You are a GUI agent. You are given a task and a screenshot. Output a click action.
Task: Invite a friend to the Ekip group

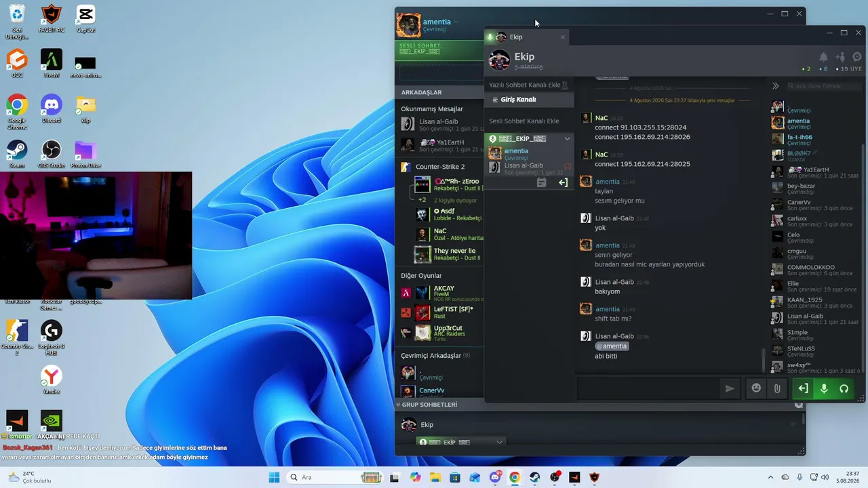pos(840,57)
